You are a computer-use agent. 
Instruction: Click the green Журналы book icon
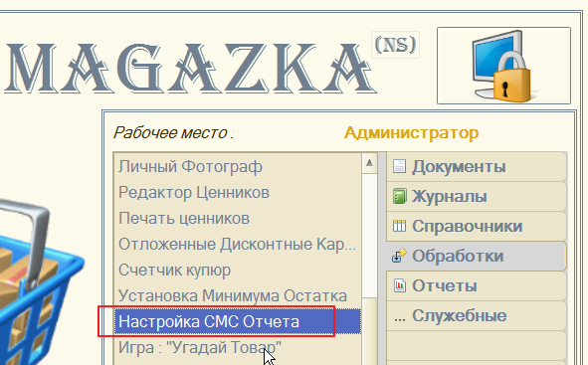(x=399, y=196)
